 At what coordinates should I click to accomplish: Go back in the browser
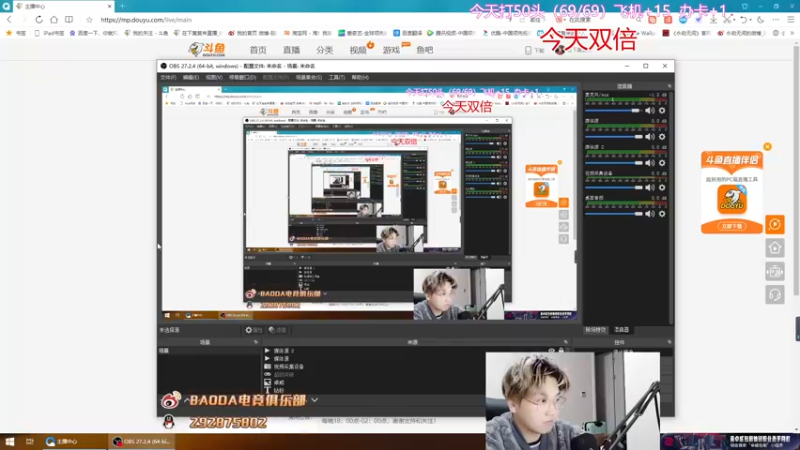9,20
